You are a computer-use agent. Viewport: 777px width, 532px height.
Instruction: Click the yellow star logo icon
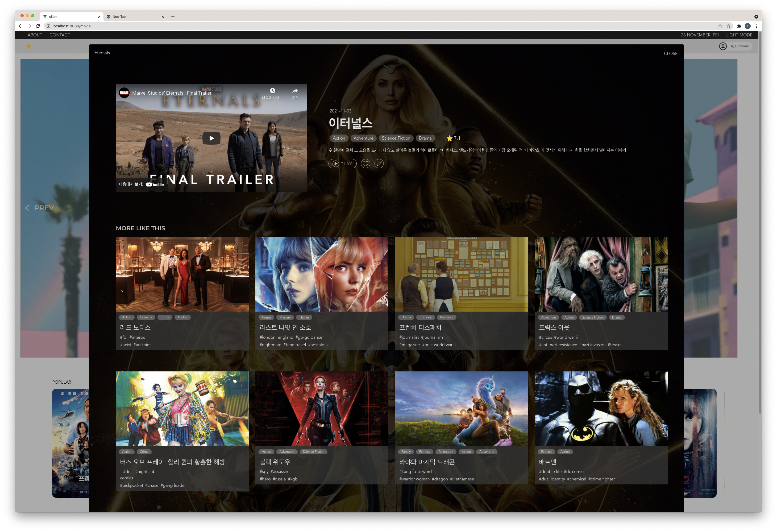(x=29, y=47)
